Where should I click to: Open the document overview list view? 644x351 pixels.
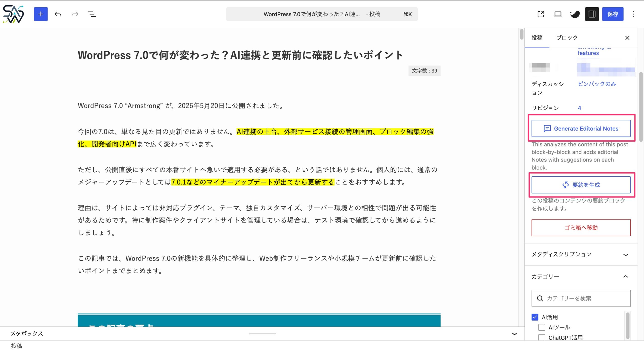coord(92,14)
